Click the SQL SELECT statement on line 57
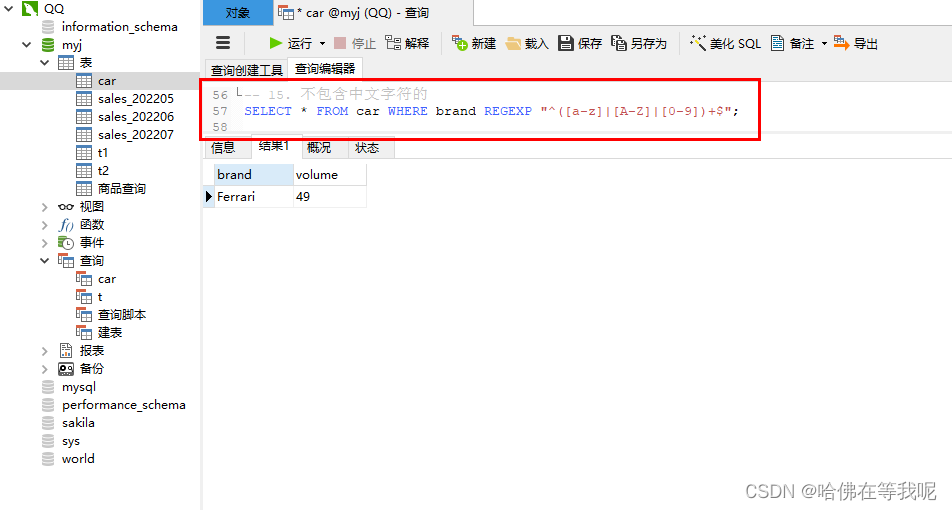Image resolution: width=952 pixels, height=510 pixels. pyautogui.click(x=491, y=111)
